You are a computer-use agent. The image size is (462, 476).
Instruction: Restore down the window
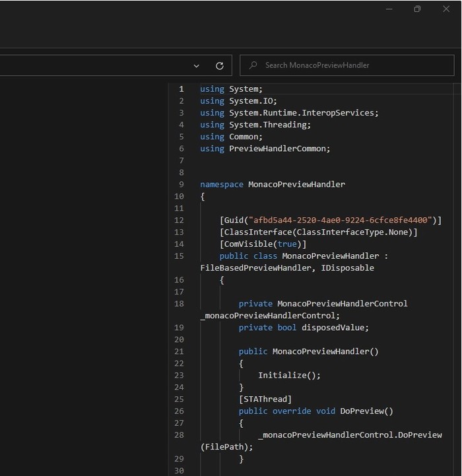(x=417, y=9)
